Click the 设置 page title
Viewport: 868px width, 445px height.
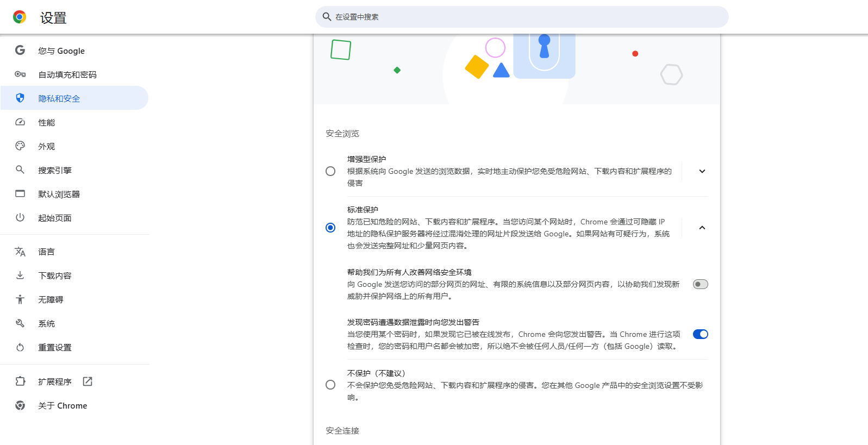click(x=53, y=18)
